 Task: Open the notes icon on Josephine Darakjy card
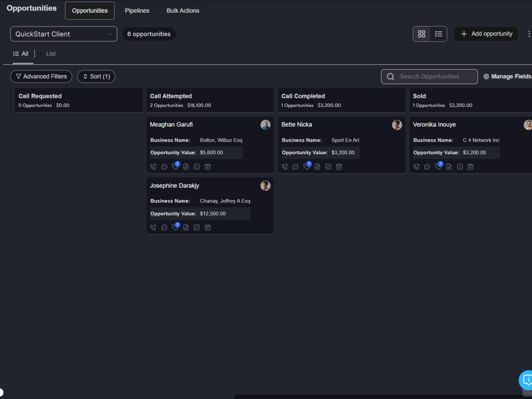pyautogui.click(x=186, y=227)
